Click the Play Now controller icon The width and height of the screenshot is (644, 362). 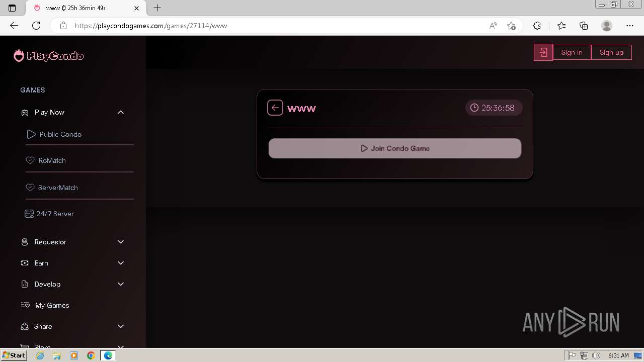point(25,112)
